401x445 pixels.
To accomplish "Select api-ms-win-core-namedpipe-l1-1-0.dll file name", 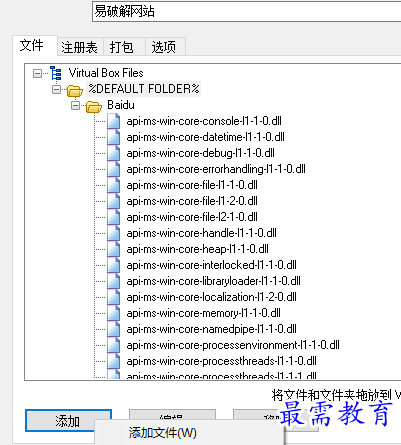I will [212, 329].
